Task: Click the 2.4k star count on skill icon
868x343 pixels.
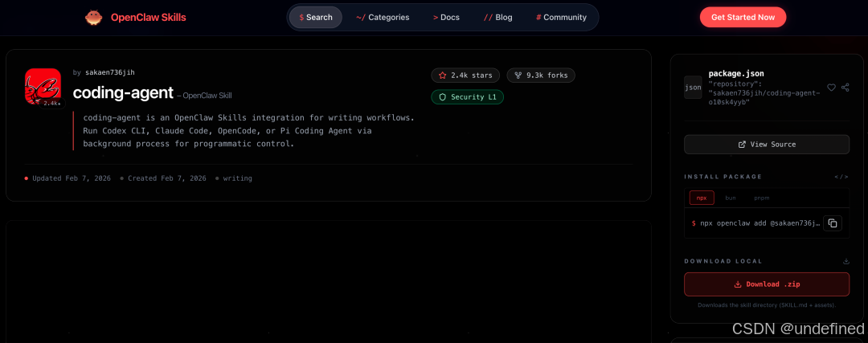Action: click(51, 104)
